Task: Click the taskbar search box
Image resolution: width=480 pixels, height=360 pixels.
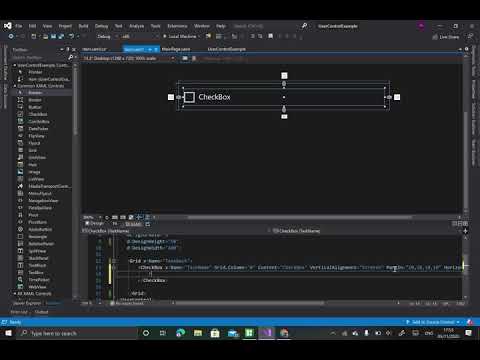Action: pyautogui.click(x=77, y=333)
